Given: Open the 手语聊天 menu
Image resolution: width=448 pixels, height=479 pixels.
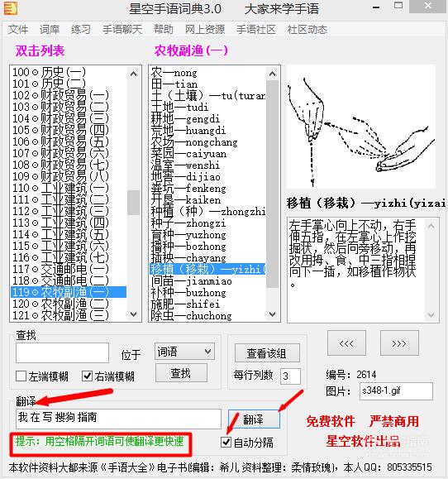Looking at the screenshot, I should pyautogui.click(x=122, y=30).
